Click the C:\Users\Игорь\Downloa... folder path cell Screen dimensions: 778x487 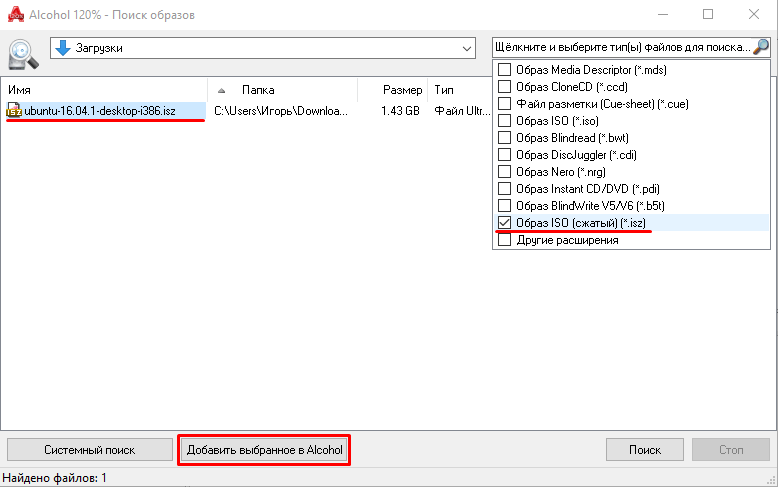[x=281, y=111]
